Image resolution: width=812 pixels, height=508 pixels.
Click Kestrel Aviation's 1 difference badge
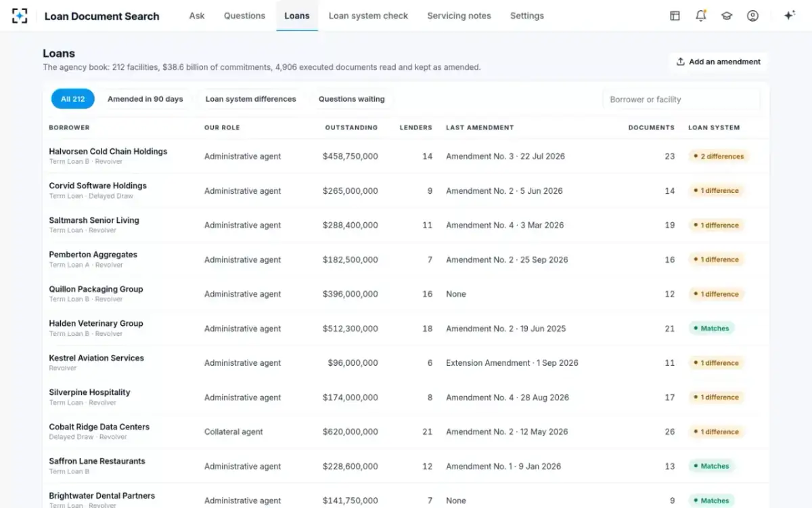(x=717, y=363)
